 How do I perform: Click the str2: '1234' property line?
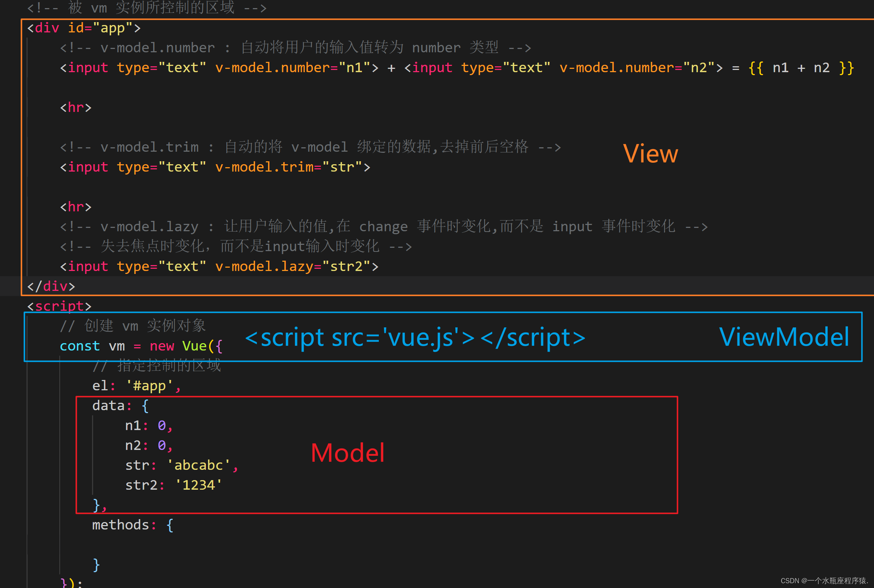[x=174, y=485]
